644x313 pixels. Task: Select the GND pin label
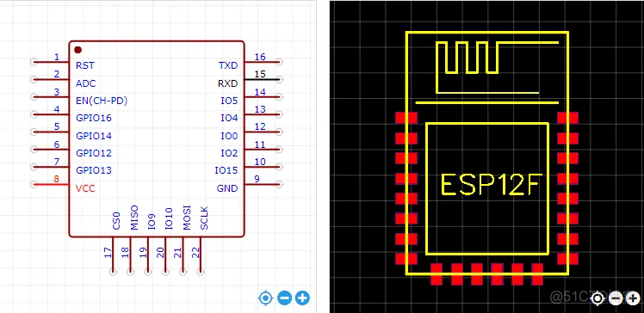tap(227, 188)
